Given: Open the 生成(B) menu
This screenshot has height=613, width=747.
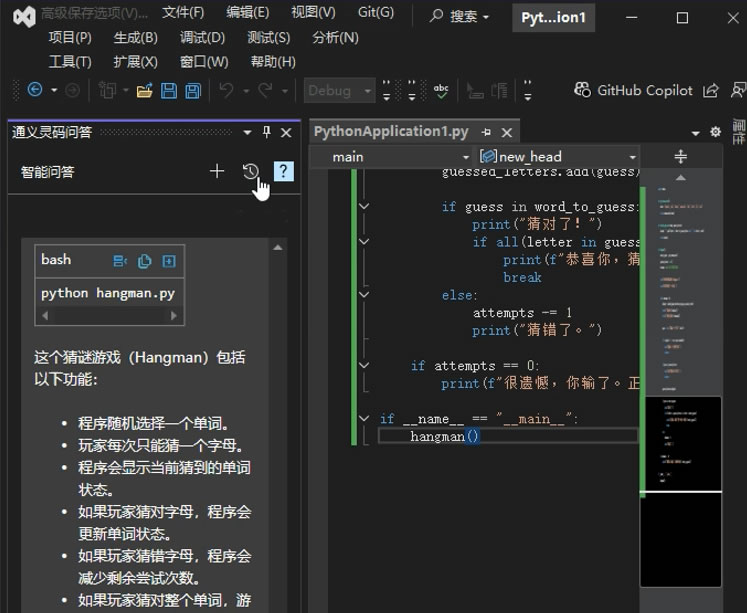Looking at the screenshot, I should 135,38.
